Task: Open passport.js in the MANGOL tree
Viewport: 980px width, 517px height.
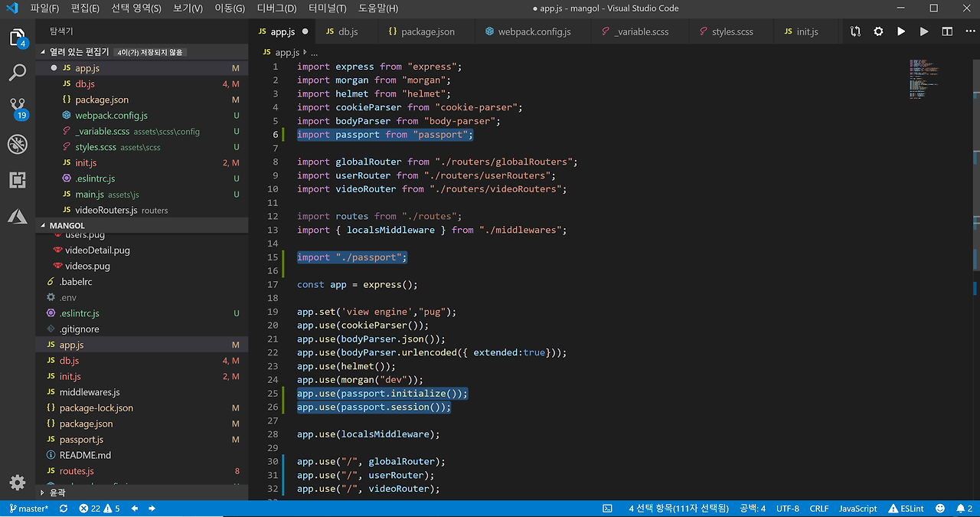Action: (142, 440)
